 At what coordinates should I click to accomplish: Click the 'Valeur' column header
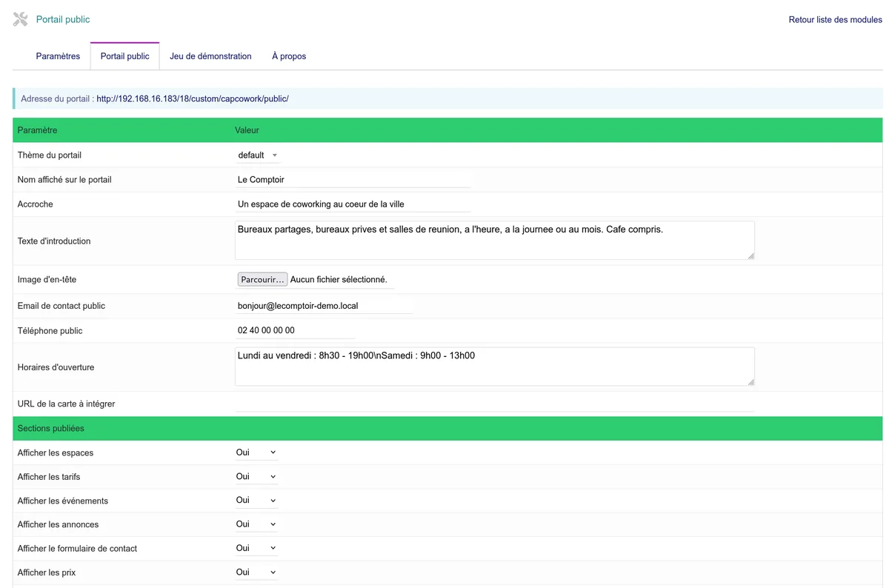tap(247, 130)
